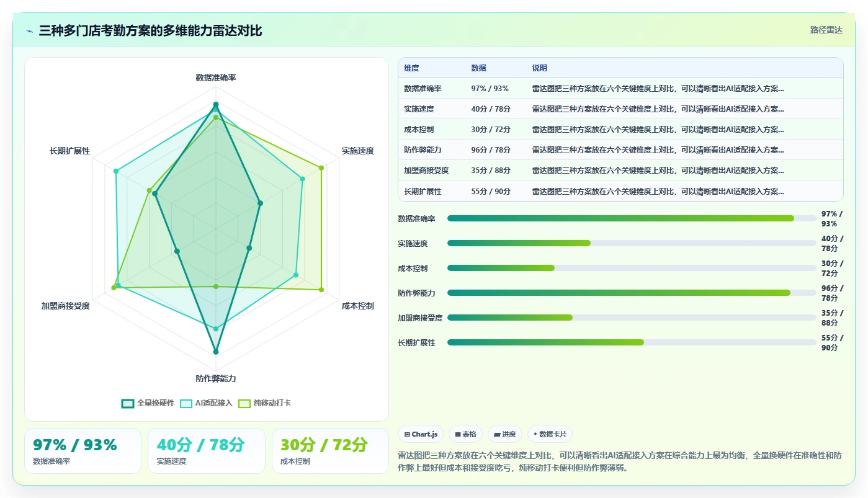
Task: Click the green radar point at 实施速度
Action: 321,167
